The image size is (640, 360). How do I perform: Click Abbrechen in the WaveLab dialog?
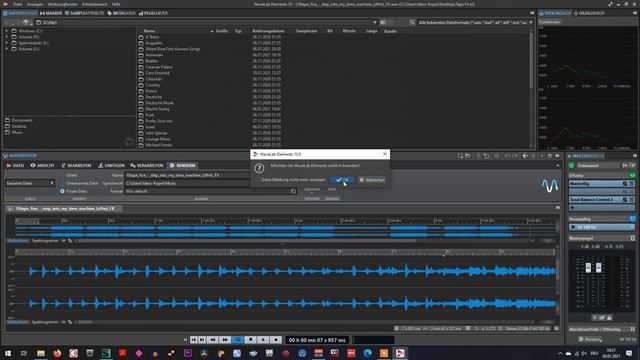tap(372, 180)
